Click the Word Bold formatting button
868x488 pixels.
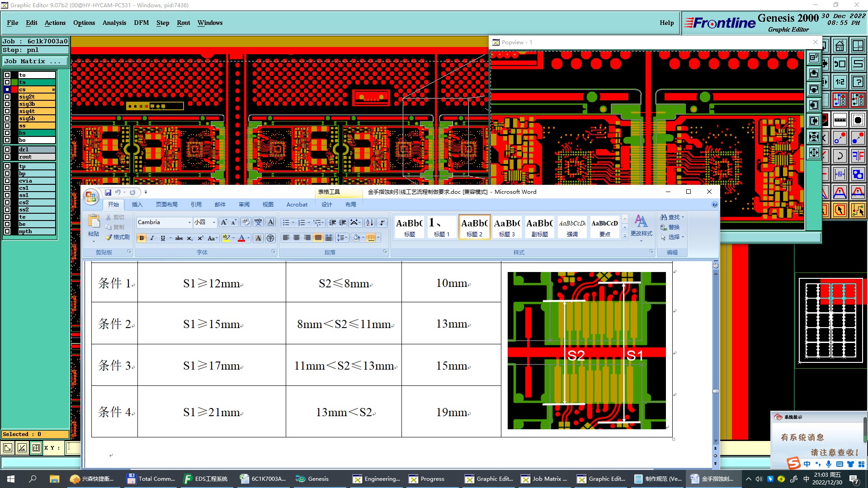[x=142, y=238]
